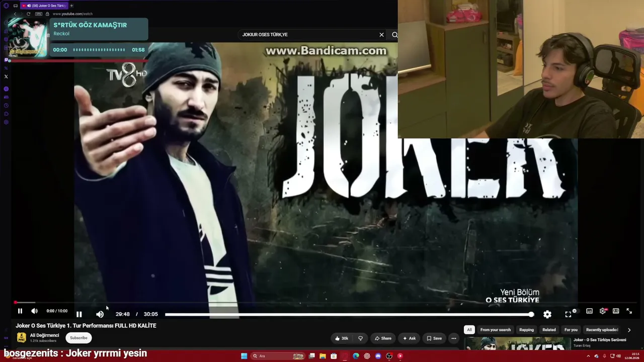Screen dimensions: 644x362
Task: Enter fullscreen from the inner video's fullscreen icon
Action: pyautogui.click(x=568, y=314)
